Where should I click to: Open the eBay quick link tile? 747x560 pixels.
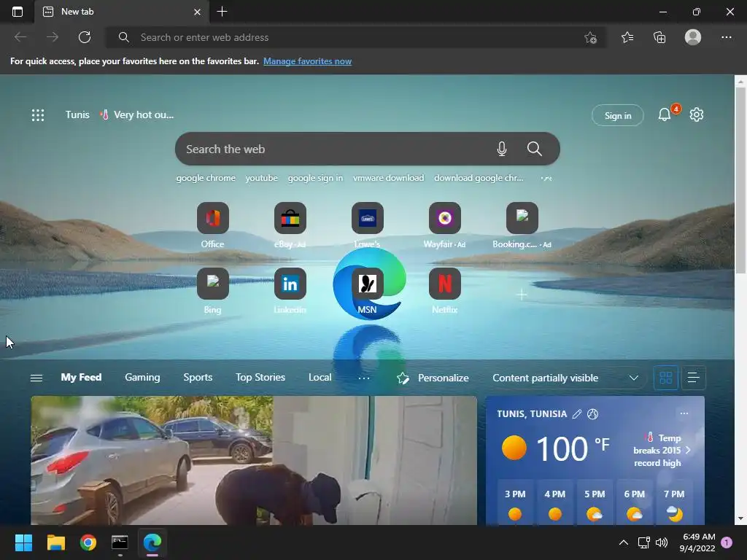pyautogui.click(x=290, y=218)
